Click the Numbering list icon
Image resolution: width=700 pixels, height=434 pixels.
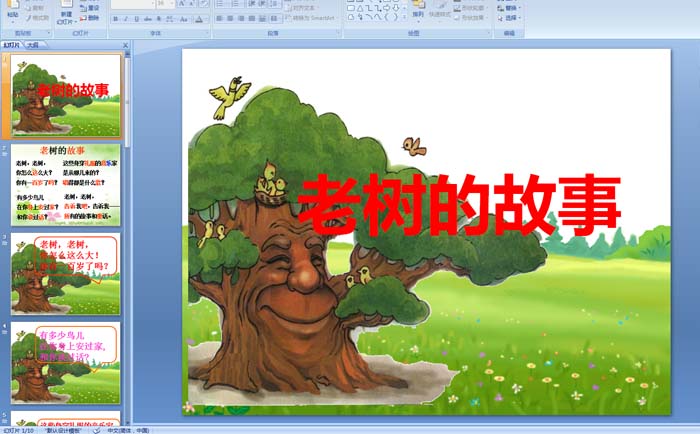point(236,4)
